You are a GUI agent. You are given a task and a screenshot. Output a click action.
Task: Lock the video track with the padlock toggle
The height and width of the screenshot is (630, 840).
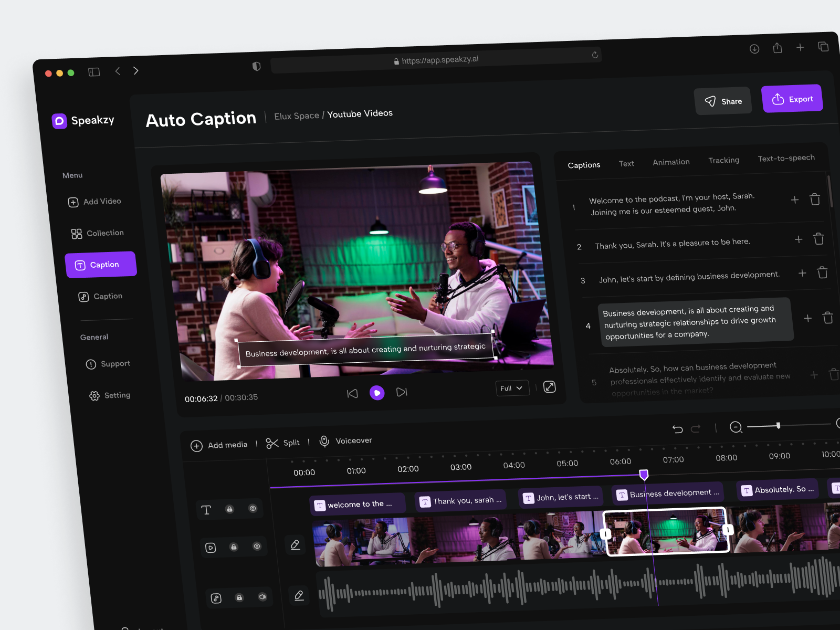234,547
